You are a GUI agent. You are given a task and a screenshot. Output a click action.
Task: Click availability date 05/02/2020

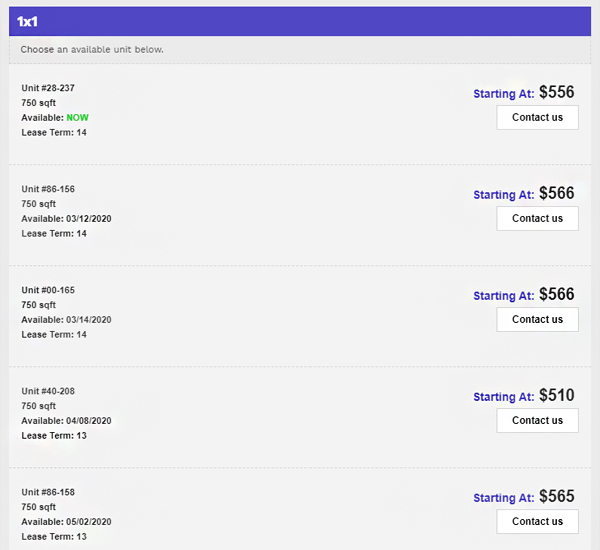click(89, 522)
